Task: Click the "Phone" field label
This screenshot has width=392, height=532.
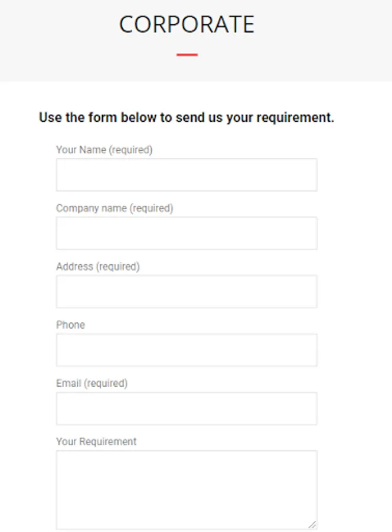Action: tap(70, 325)
